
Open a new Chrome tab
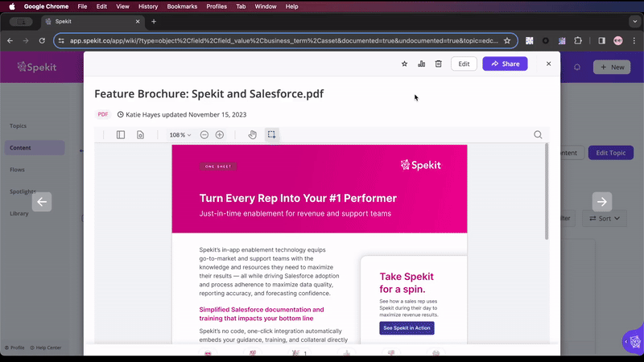point(154,22)
